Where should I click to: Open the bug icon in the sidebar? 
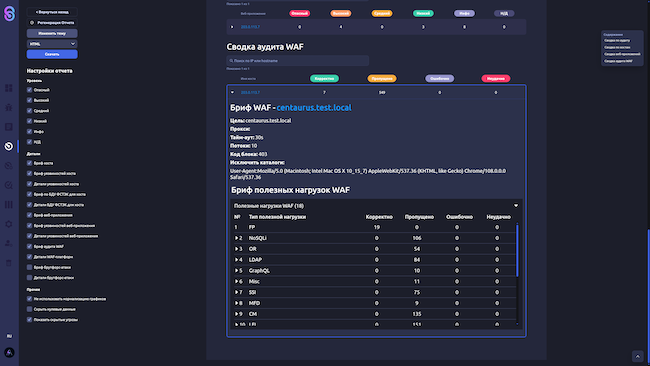tap(9, 107)
